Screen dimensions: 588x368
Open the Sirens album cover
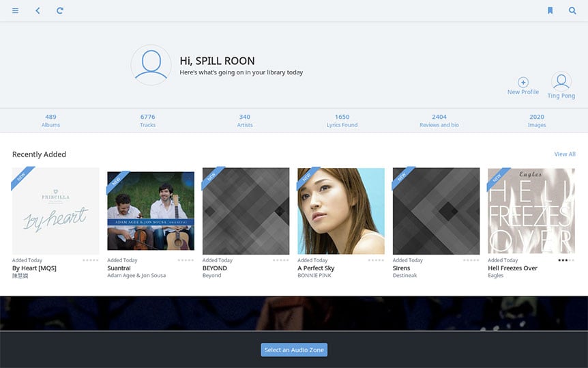[436, 211]
